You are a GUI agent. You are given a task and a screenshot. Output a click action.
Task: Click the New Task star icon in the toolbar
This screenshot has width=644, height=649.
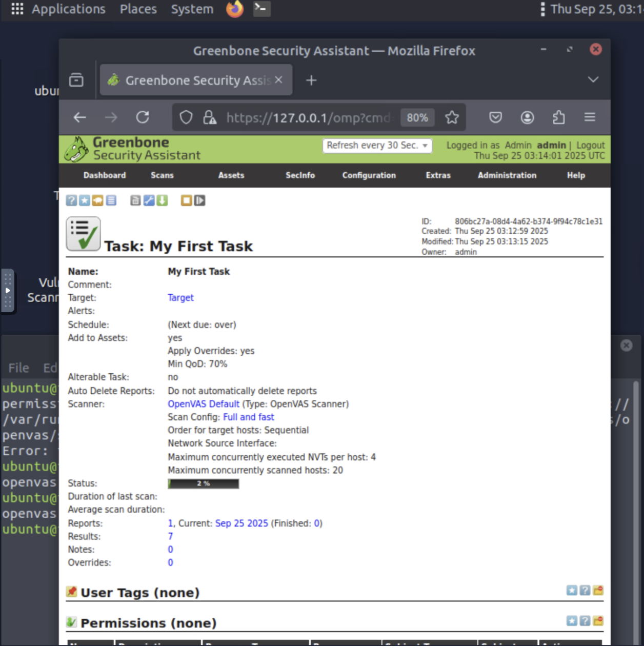tap(85, 200)
